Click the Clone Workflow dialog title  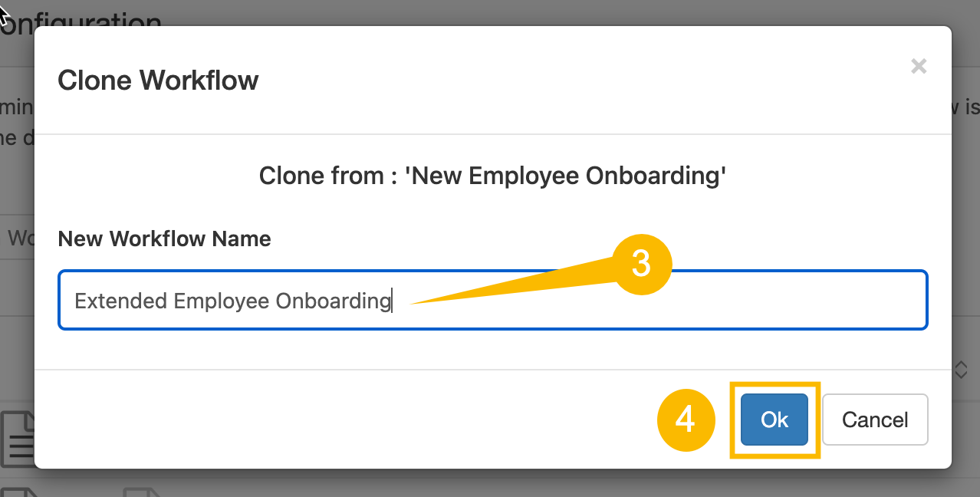click(158, 81)
